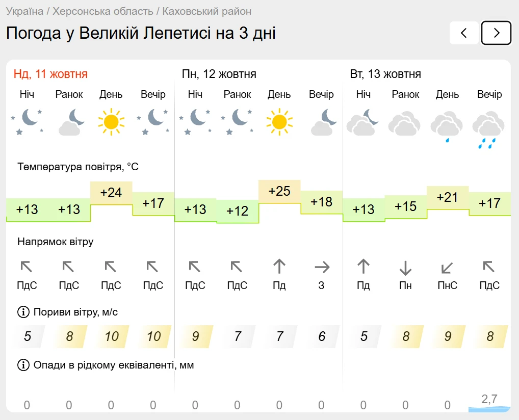Image resolution: width=519 pixels, height=420 pixels.
Task: Select the Пн, 12 жовтня day header
Action: [x=219, y=74]
